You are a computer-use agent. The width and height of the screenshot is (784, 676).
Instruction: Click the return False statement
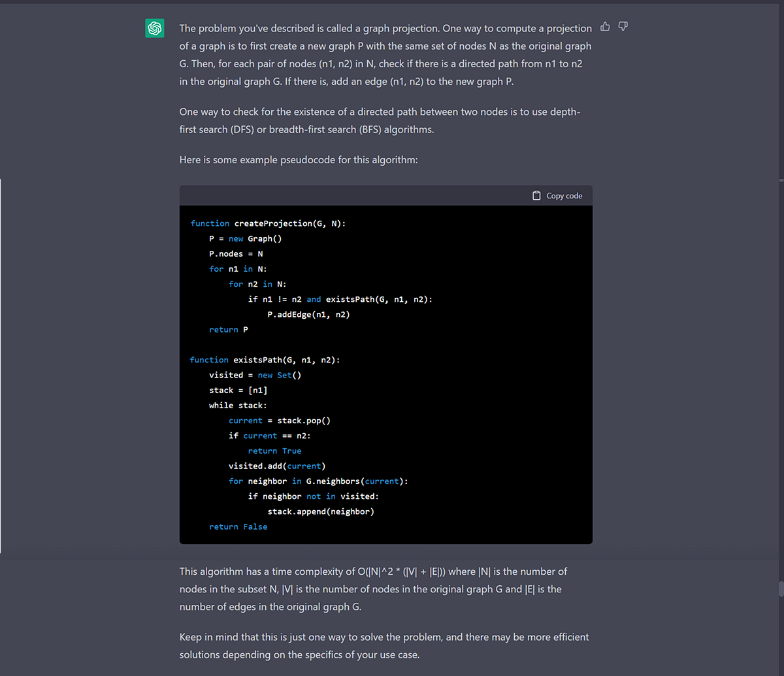pyautogui.click(x=238, y=526)
